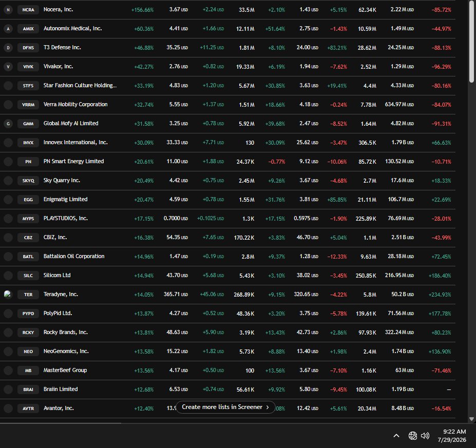Viewport: 476px width, 448px height.
Task: Click Silicom's +186.40% performance value
Action: 440,276
